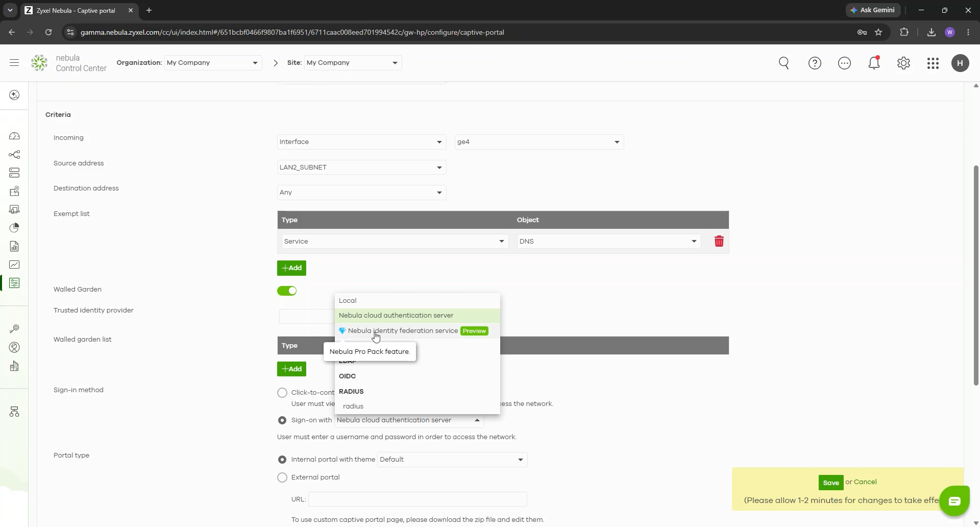This screenshot has width=980, height=527.
Task: Open the dashboard gauge icon in sidebar
Action: click(14, 136)
